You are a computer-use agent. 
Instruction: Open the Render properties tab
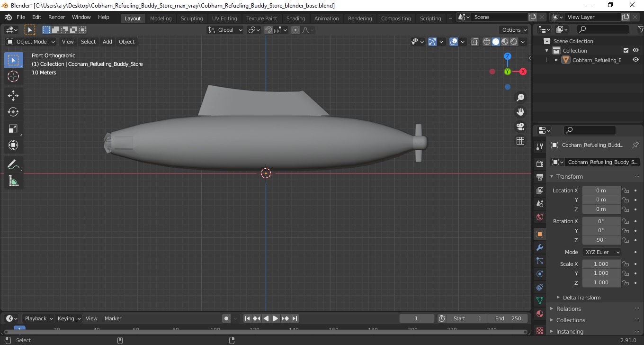(539, 163)
